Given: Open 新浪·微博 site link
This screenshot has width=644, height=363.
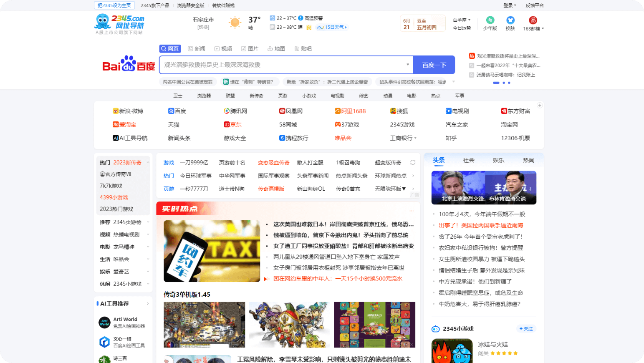Looking at the screenshot, I should click(x=128, y=111).
